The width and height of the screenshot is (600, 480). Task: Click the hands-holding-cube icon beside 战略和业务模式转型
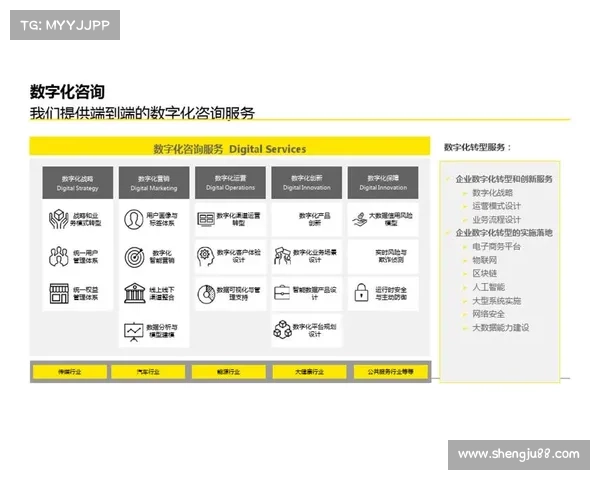coord(58,219)
